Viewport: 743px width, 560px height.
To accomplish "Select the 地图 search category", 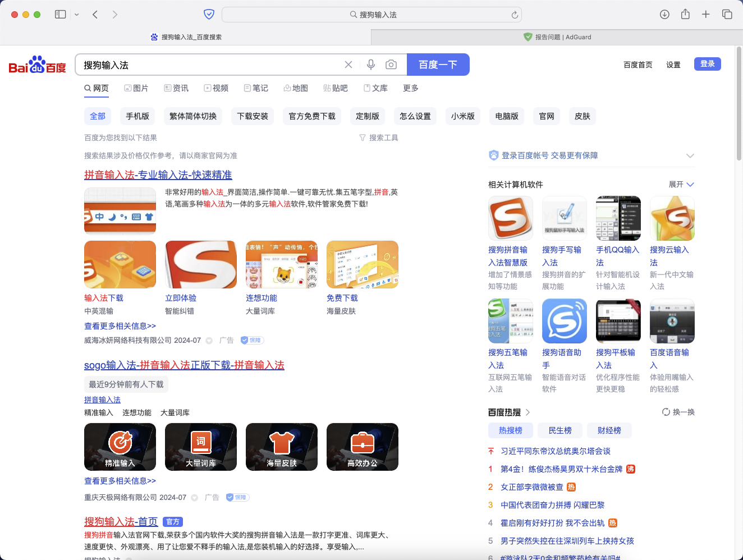I will coord(296,88).
